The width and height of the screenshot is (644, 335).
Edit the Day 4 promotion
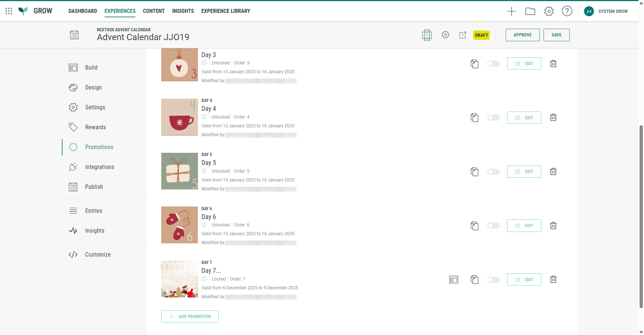pyautogui.click(x=524, y=118)
